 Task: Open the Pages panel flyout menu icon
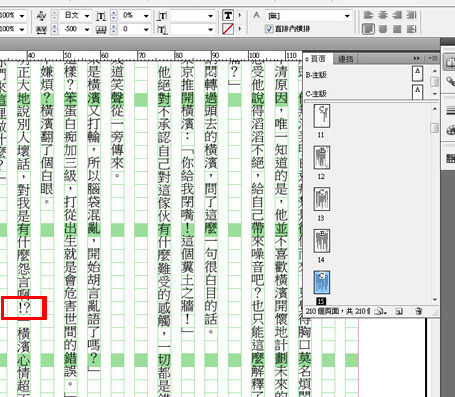pyautogui.click(x=434, y=58)
